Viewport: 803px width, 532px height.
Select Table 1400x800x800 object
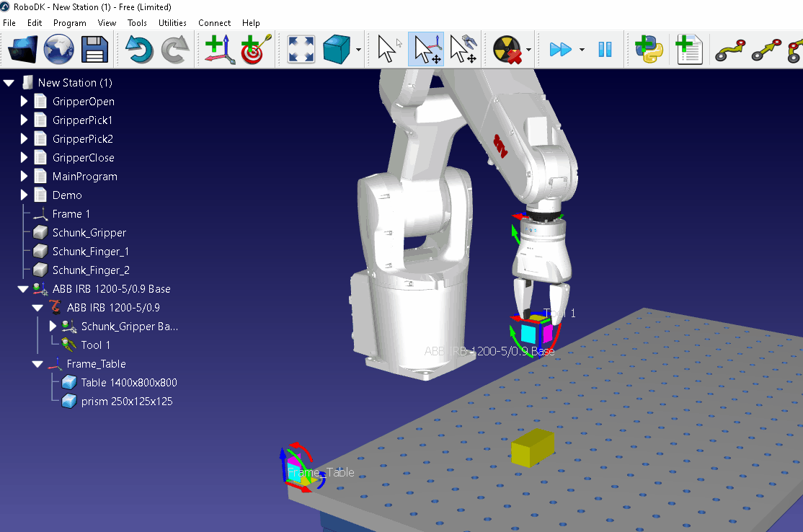[129, 383]
